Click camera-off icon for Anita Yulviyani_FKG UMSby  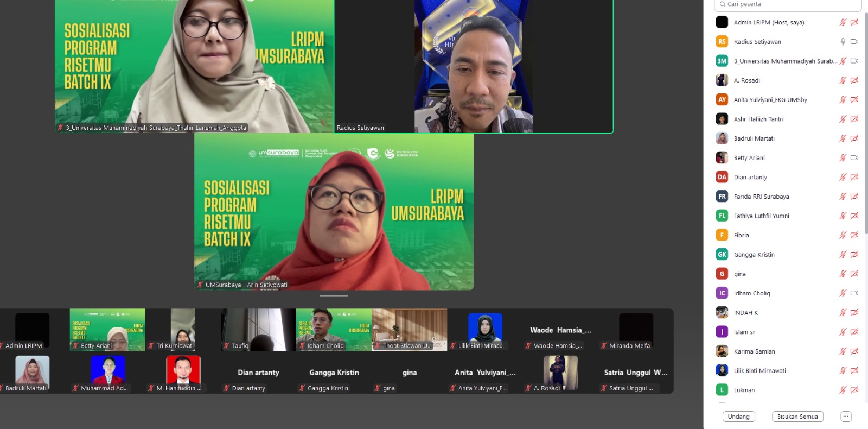coord(854,100)
